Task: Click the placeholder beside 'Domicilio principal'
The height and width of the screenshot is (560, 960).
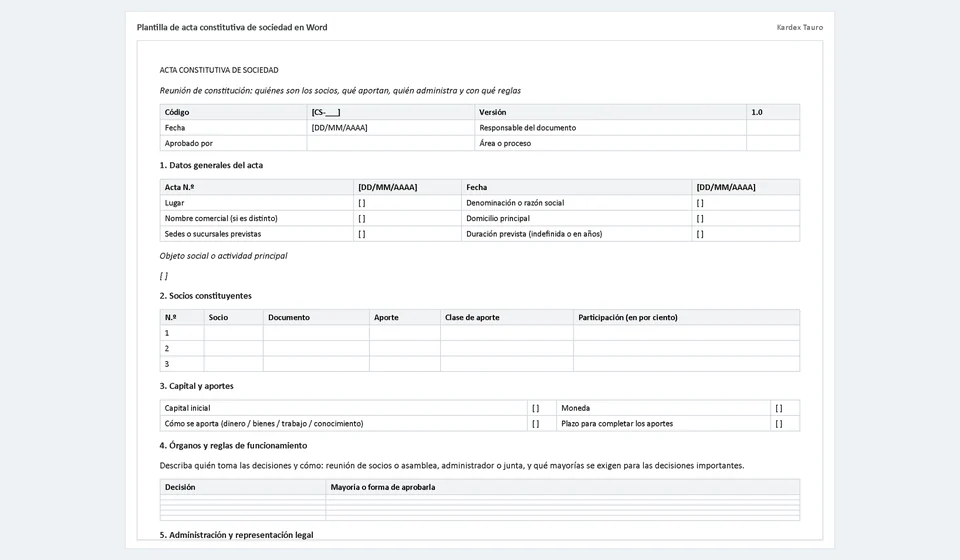Action: point(700,218)
